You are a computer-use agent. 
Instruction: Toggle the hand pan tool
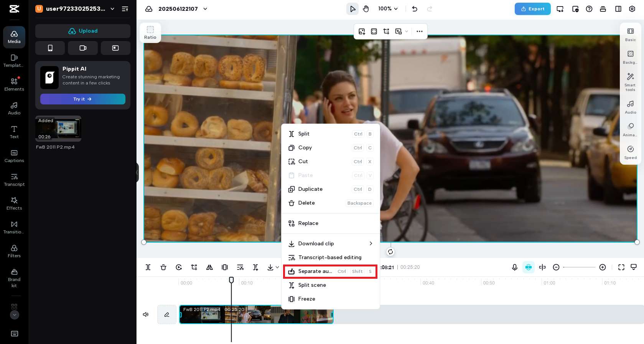tap(366, 9)
